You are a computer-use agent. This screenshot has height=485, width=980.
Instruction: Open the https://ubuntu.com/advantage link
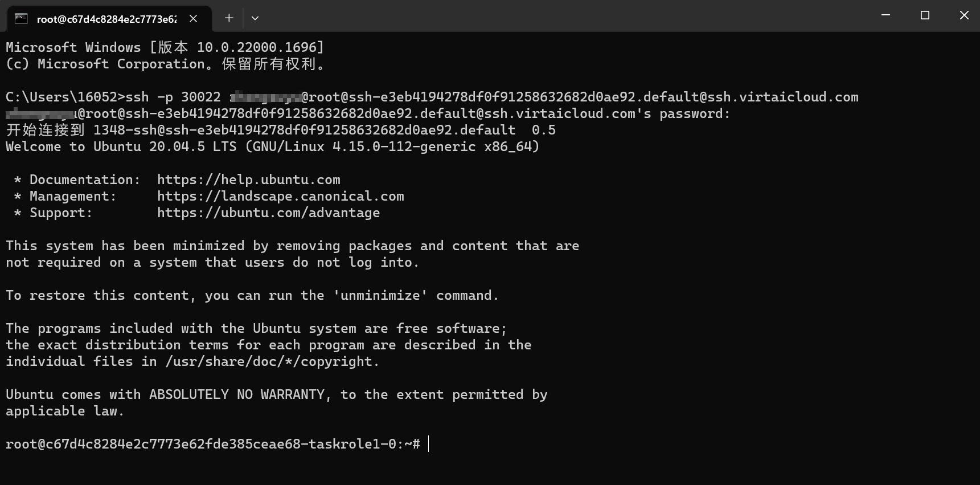click(268, 213)
